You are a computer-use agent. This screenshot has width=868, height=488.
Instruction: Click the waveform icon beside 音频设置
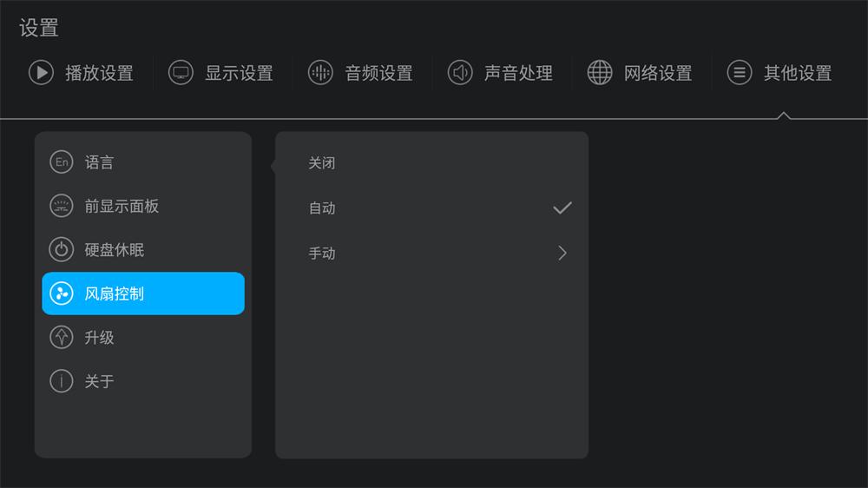tap(320, 73)
